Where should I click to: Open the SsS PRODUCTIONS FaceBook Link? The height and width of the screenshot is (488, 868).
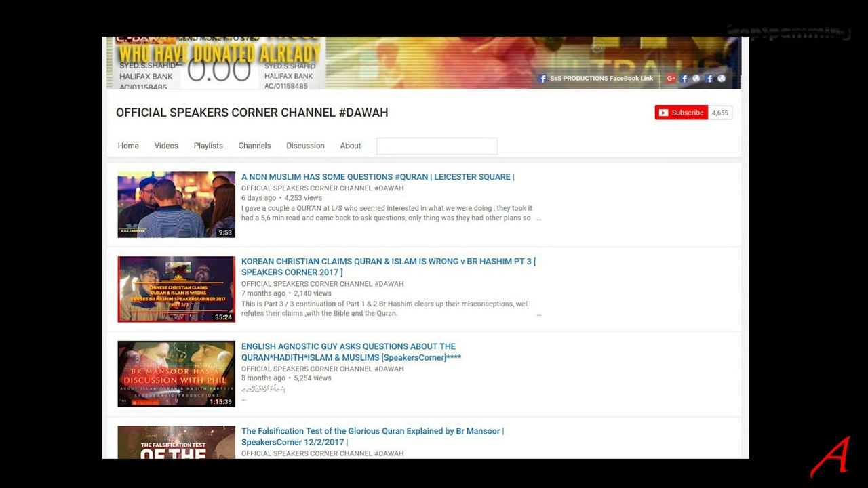coord(601,79)
